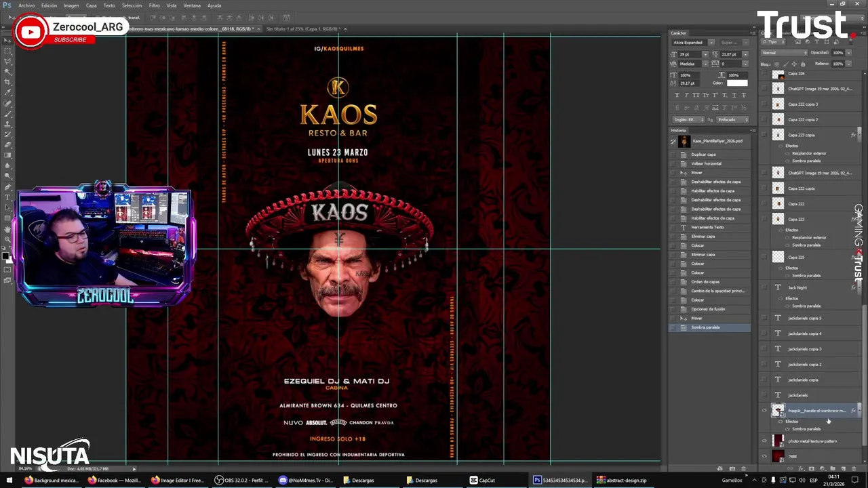The image size is (868, 488).
Task: Lock all layer properties padlock icon
Action: [803, 64]
